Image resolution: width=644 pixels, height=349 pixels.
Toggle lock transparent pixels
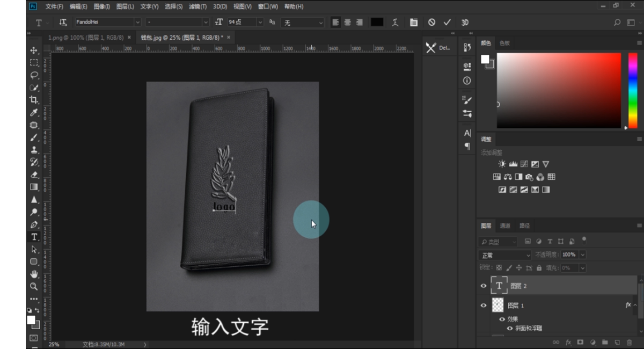coord(499,267)
